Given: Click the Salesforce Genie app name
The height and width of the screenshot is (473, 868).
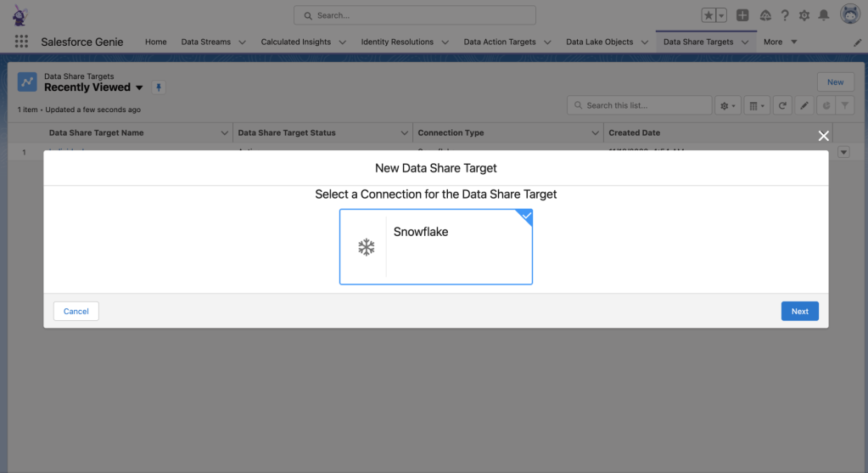Looking at the screenshot, I should click(82, 42).
